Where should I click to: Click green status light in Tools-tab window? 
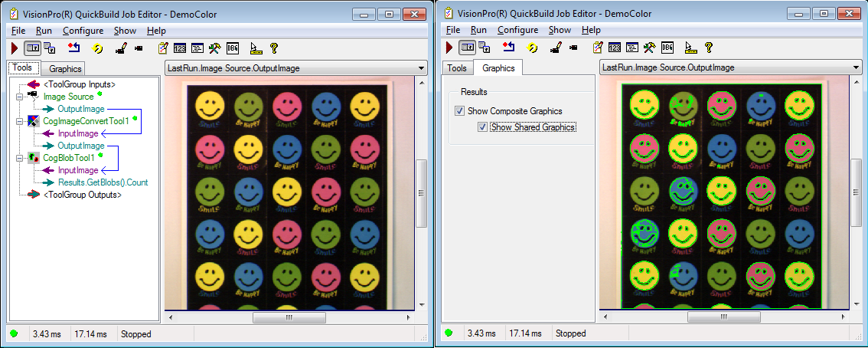[14, 333]
